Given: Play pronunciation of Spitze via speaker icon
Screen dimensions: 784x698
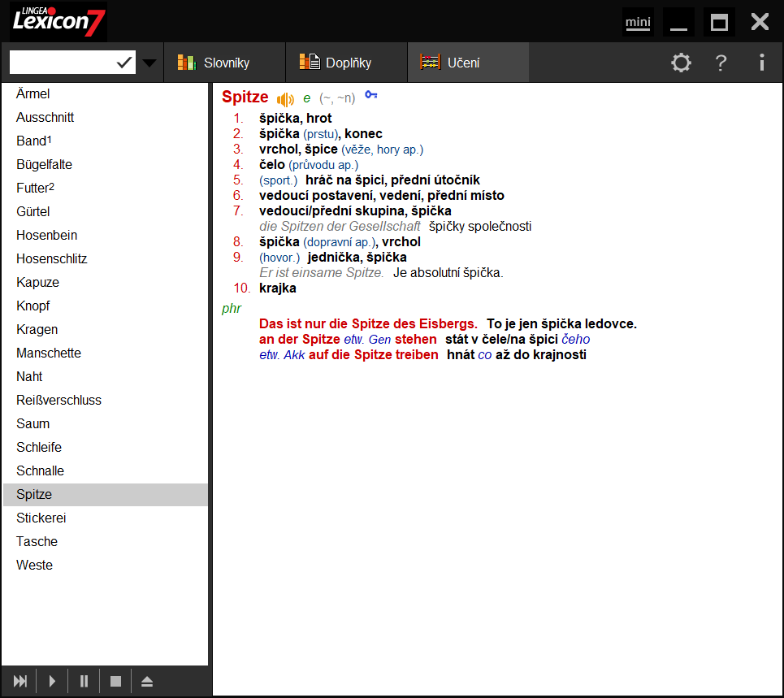Looking at the screenshot, I should point(284,98).
